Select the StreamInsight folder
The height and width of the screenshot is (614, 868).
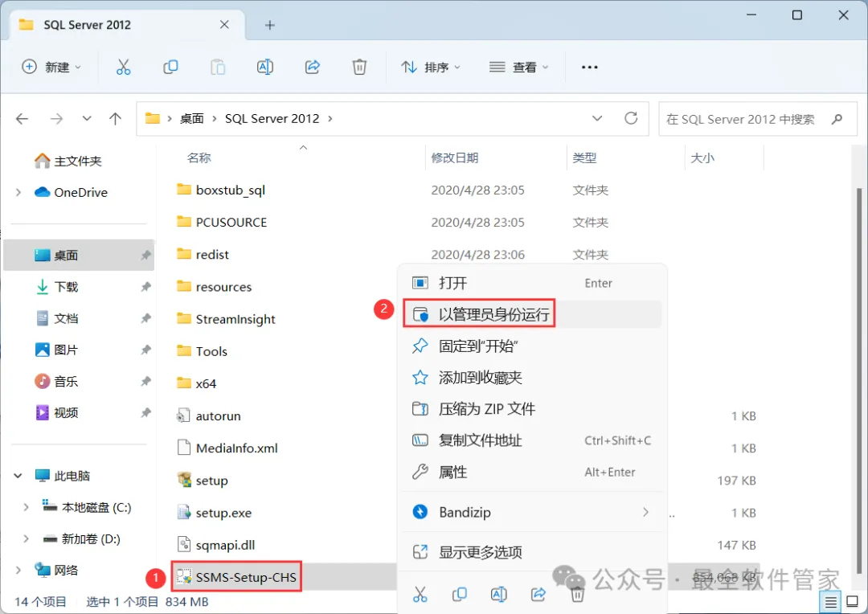pos(235,319)
